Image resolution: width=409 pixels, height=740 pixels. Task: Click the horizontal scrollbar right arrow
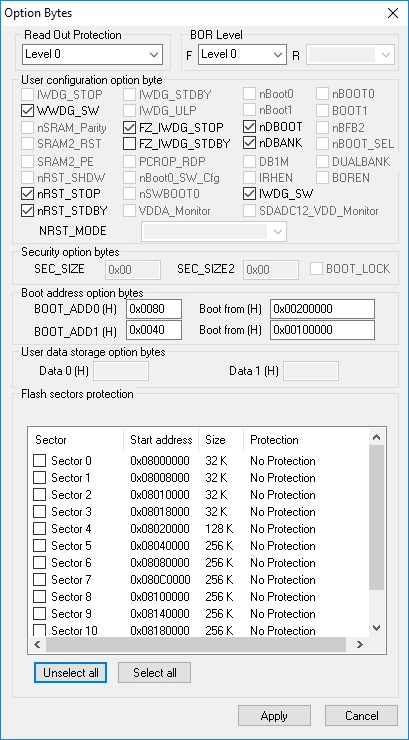(x=360, y=644)
